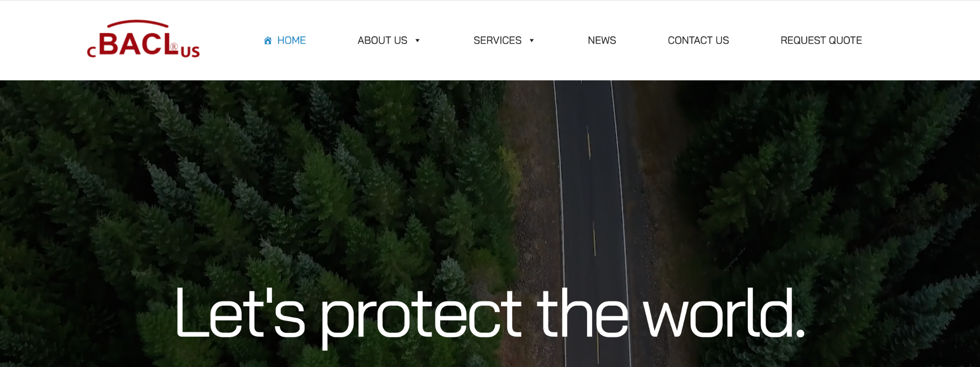This screenshot has height=367, width=980.
Task: Click the small red 'c' in the logo
Action: click(x=91, y=52)
